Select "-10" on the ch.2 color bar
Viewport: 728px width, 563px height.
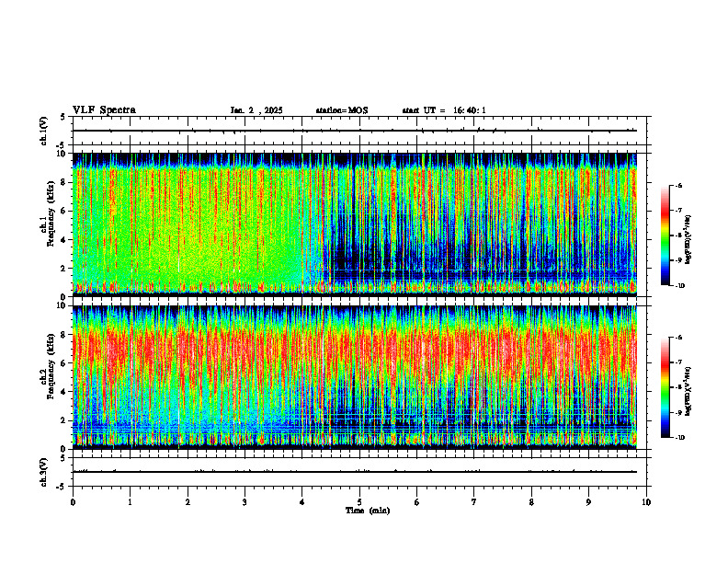pos(679,438)
